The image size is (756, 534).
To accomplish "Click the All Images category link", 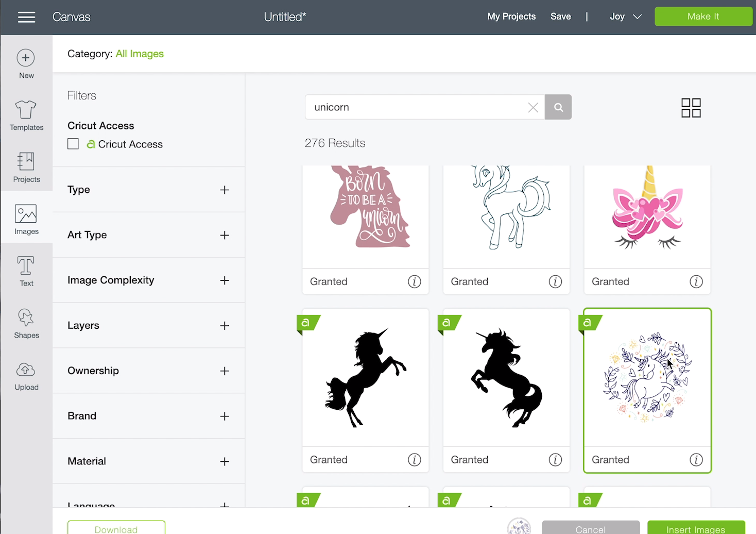I will tap(140, 54).
